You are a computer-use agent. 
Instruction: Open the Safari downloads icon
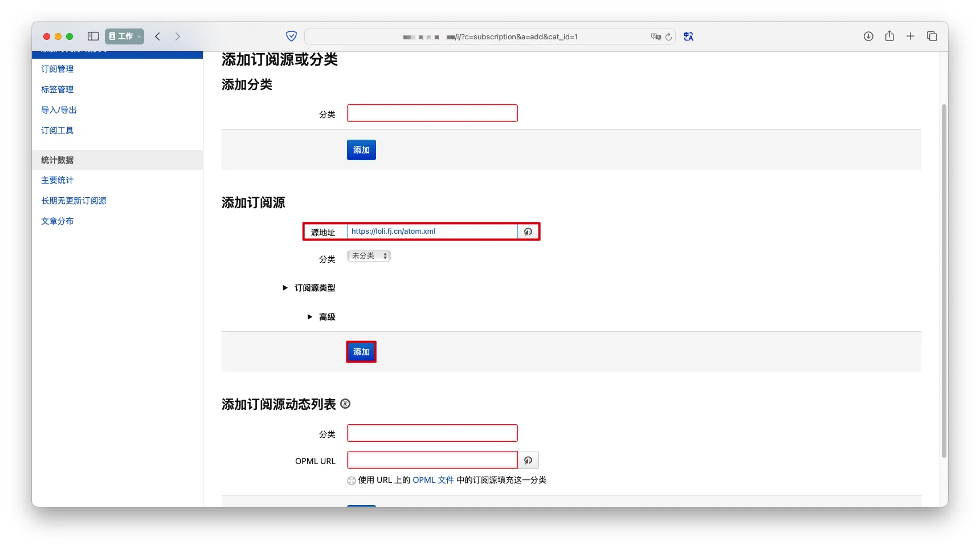tap(868, 36)
